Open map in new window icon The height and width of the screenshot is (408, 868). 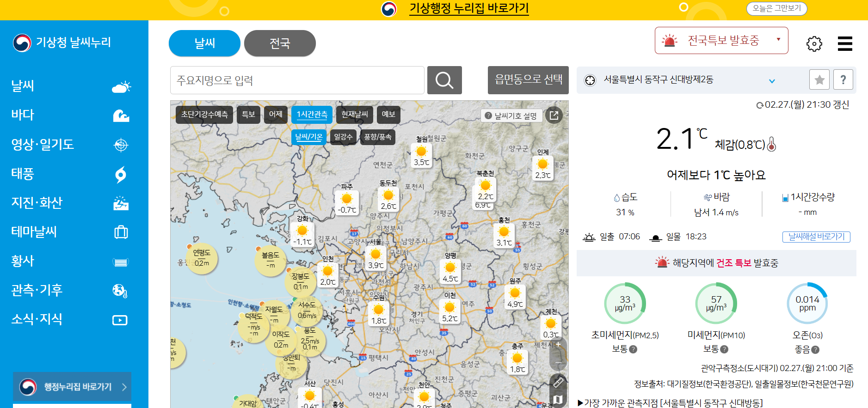tap(554, 115)
